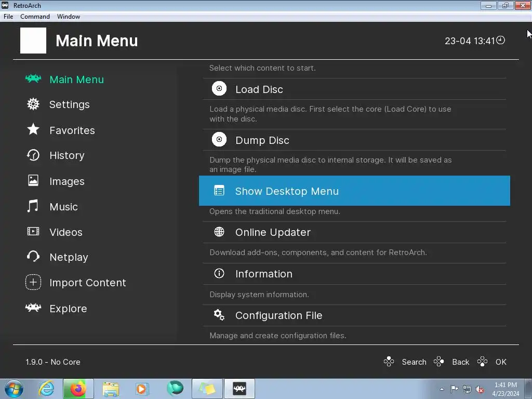Click the 1.9.0 - No Core status text
The image size is (532, 399).
[53, 362]
